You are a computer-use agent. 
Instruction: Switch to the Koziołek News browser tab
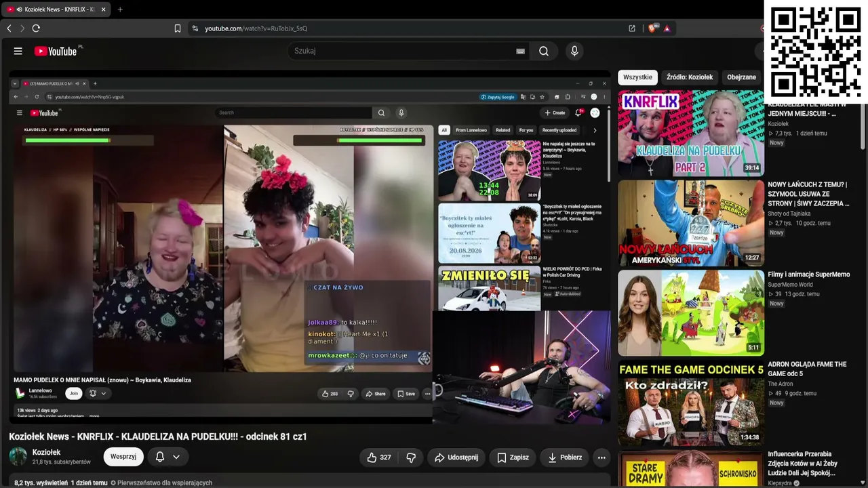tap(56, 9)
